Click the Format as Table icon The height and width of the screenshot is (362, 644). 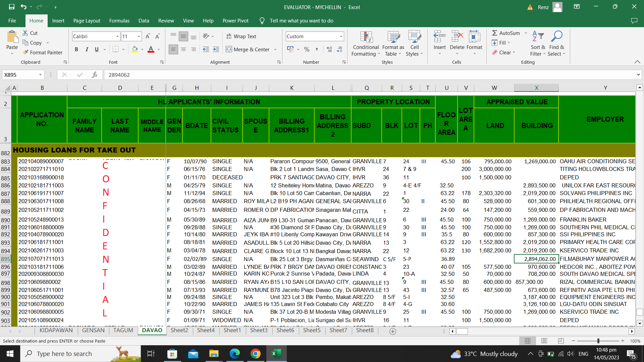393,38
